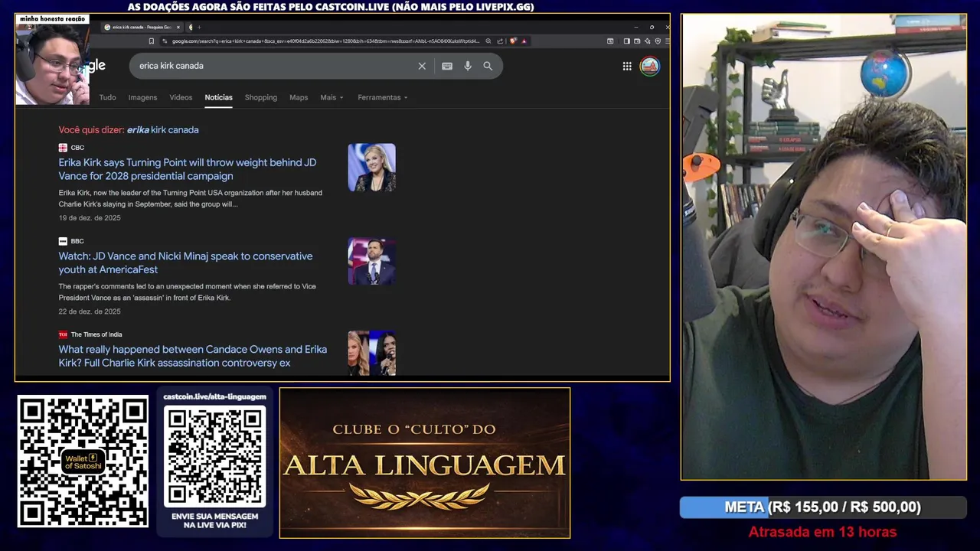
Task: Click the META R$ 155,00 / R$ 500,00 progress bar
Action: [823, 507]
